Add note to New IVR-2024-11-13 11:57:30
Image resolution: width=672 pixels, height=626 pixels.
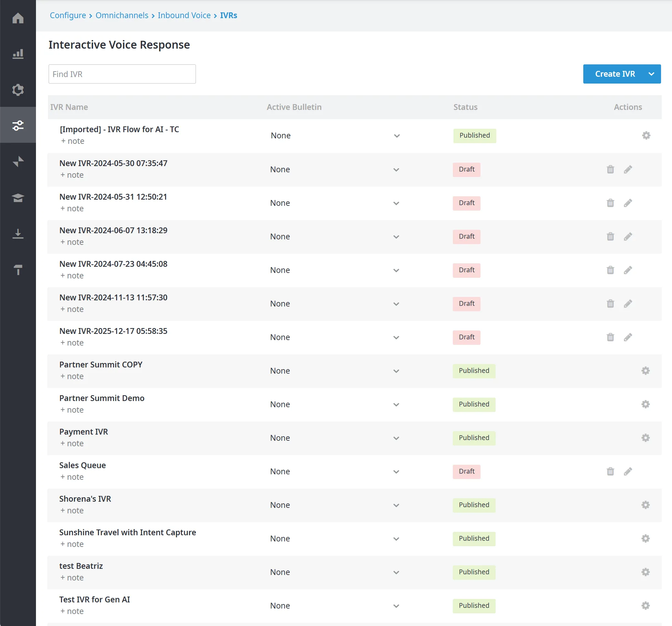point(72,309)
